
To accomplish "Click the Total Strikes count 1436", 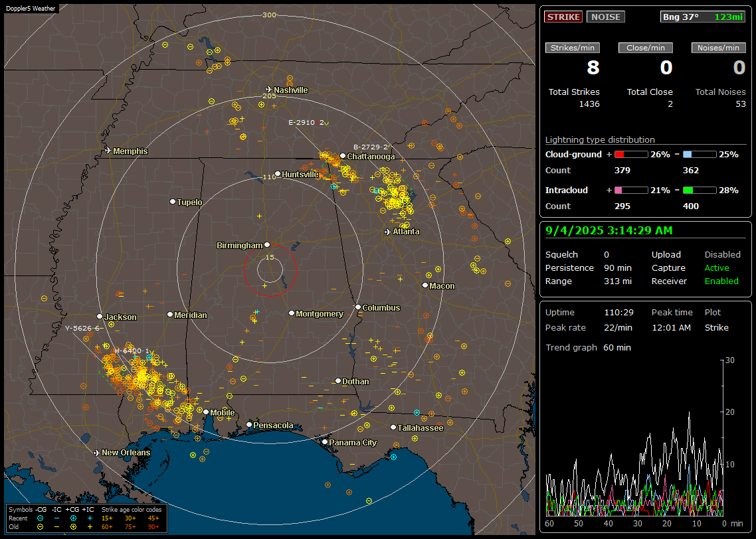I will coord(589,104).
